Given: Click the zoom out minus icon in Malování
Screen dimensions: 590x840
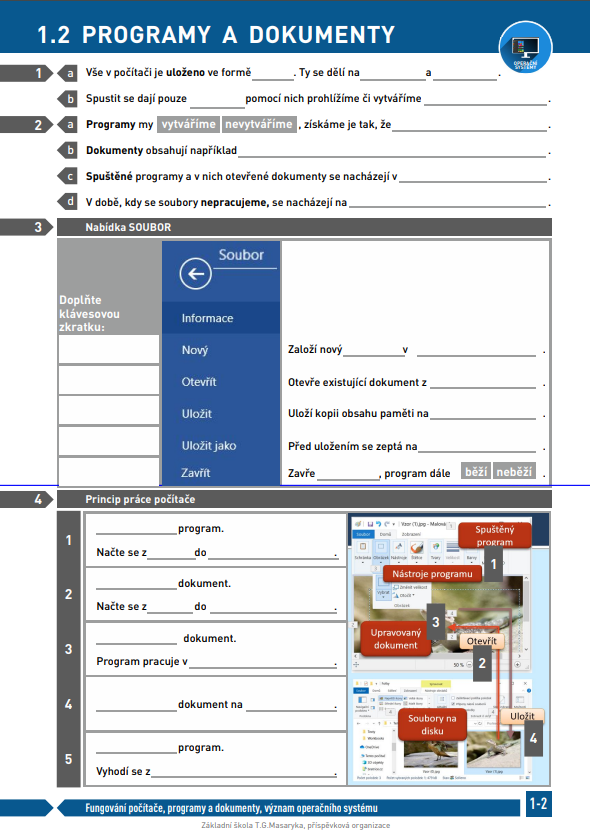Looking at the screenshot, I should [x=469, y=664].
